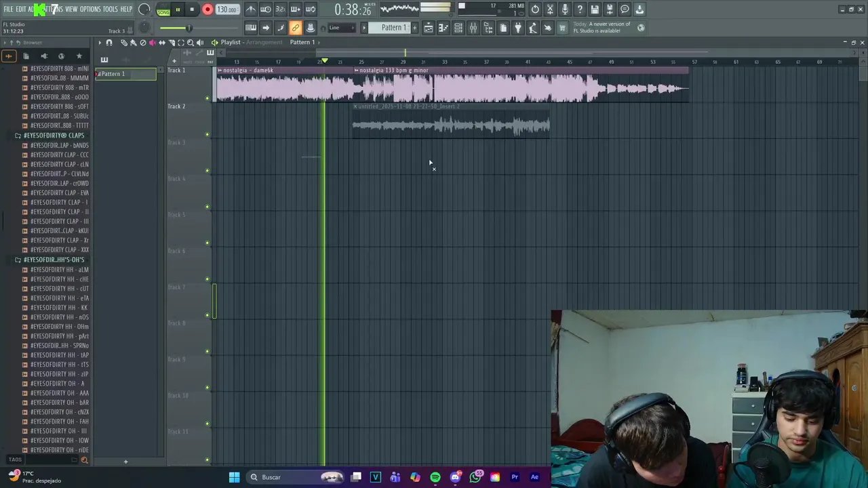This screenshot has height=488, width=868.
Task: Select the Paint brush tool in Playlist
Action: 133,43
